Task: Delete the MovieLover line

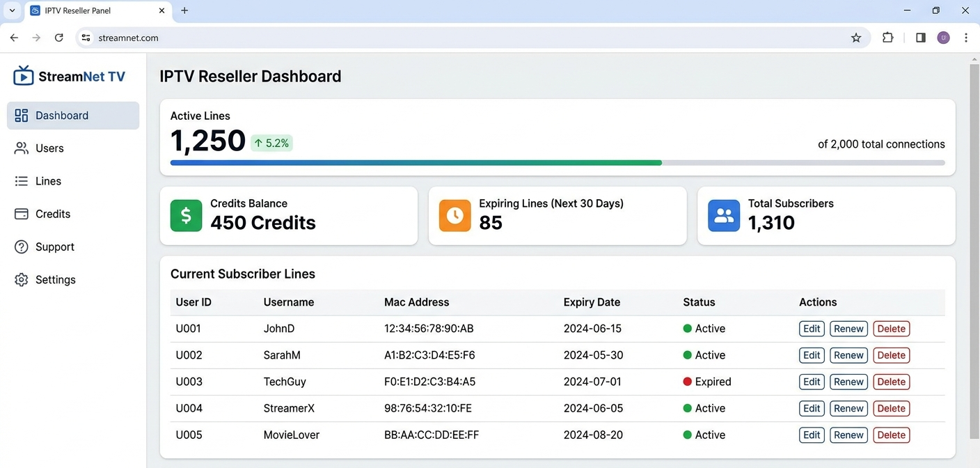Action: (892, 435)
